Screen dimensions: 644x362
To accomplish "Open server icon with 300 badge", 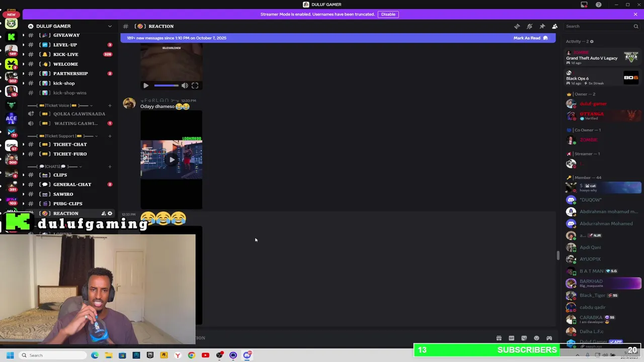I will (11, 159).
